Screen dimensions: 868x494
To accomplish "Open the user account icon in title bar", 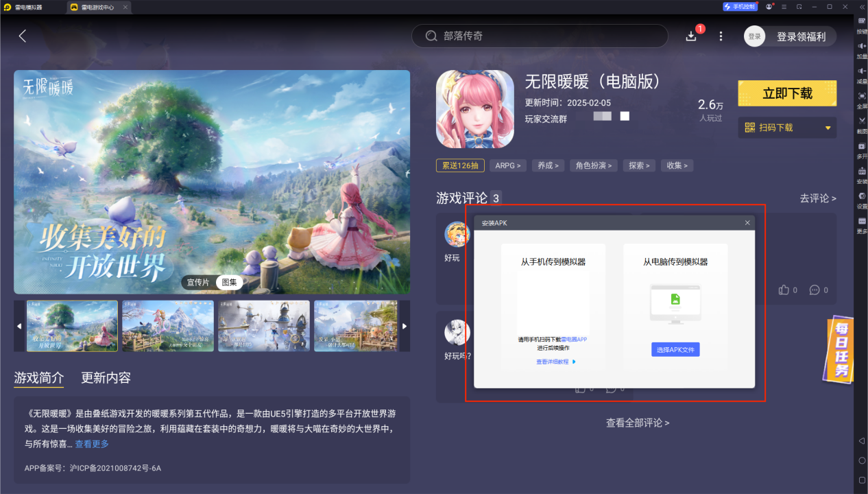I will point(769,6).
